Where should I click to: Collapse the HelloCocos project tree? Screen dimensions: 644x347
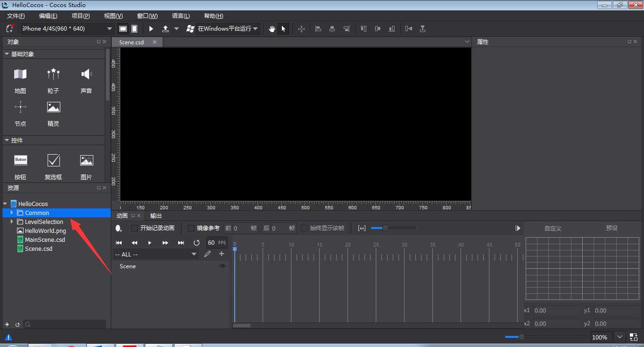5,204
